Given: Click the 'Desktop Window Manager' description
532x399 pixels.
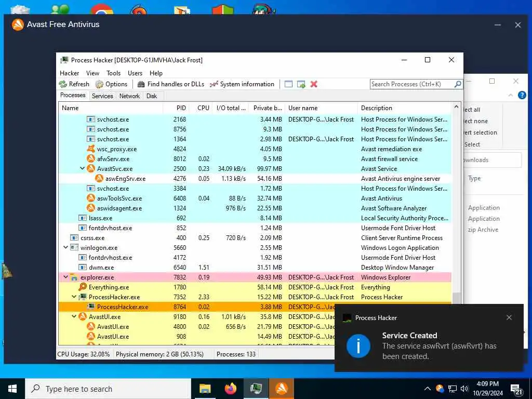Looking at the screenshot, I should tap(397, 268).
